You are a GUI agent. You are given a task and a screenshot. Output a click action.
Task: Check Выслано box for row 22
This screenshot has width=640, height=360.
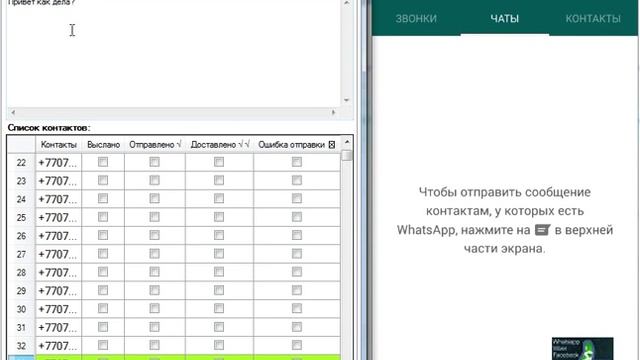click(103, 162)
